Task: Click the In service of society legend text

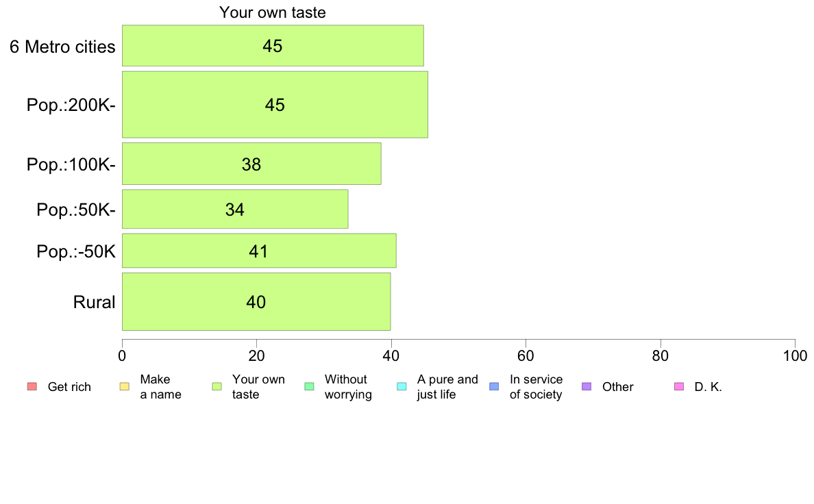Action: point(536,387)
